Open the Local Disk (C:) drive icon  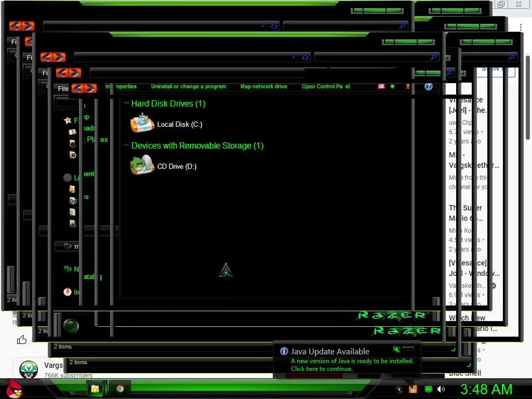(142, 123)
